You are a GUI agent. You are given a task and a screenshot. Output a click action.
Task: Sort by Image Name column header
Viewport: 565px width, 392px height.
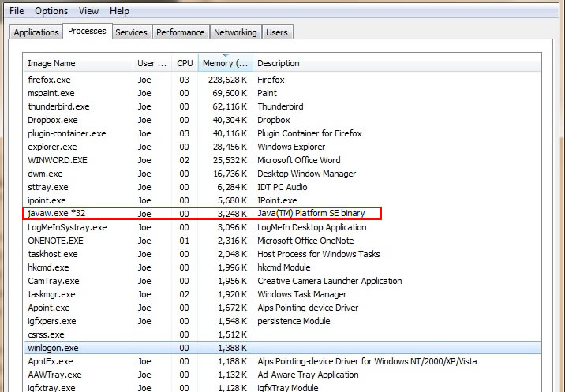(x=78, y=63)
